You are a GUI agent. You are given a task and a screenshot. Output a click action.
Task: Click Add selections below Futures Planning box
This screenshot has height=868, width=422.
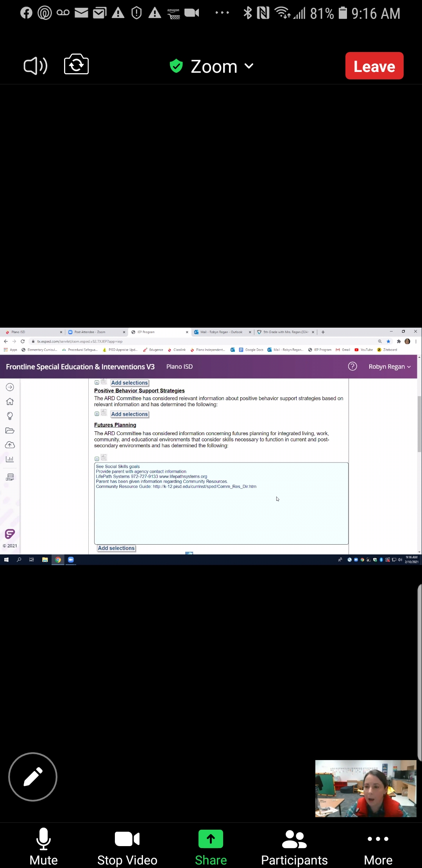pos(116,548)
